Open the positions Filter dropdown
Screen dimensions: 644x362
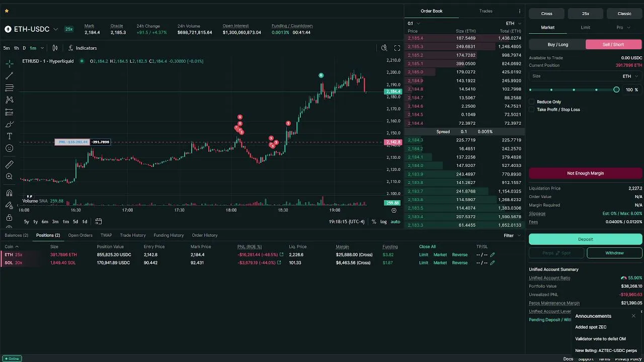tap(512, 235)
